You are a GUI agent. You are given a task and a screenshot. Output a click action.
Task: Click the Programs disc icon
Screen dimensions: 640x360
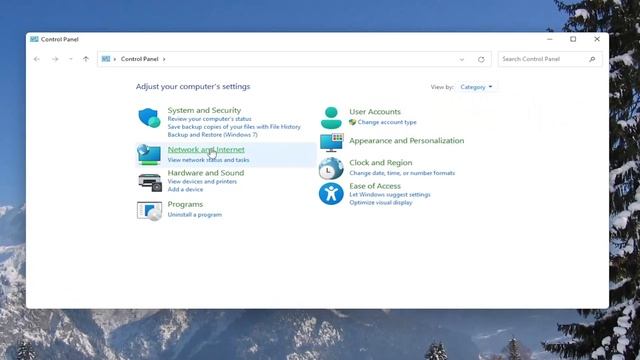point(149,211)
